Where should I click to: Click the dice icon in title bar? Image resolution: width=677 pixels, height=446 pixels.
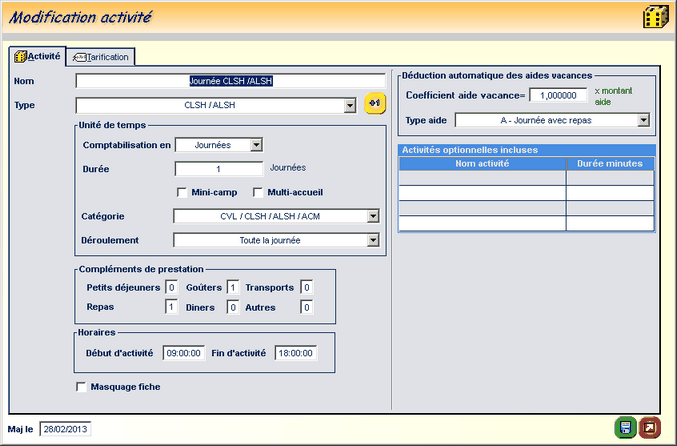coord(654,19)
